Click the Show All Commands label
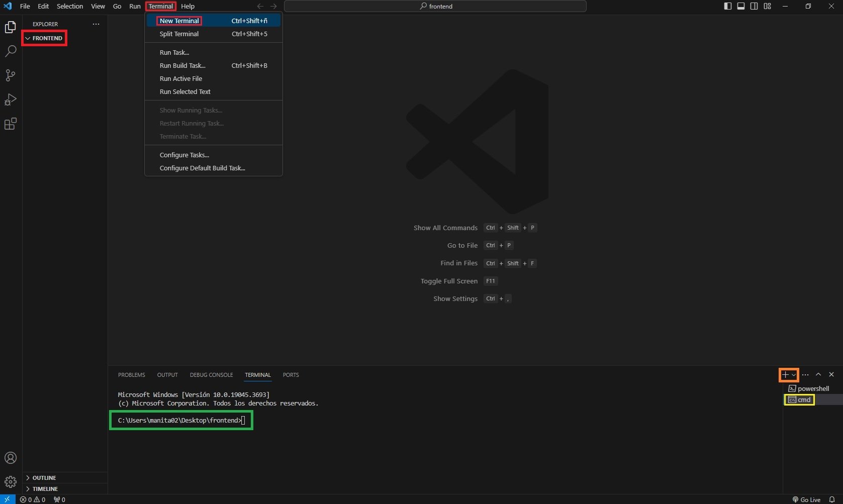 point(445,228)
